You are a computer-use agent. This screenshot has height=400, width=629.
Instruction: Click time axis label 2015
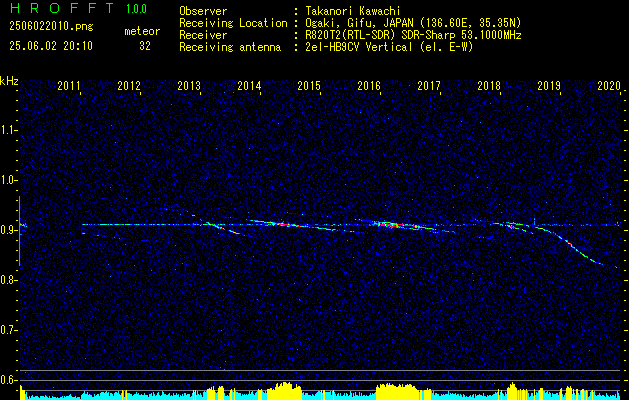coord(309,85)
